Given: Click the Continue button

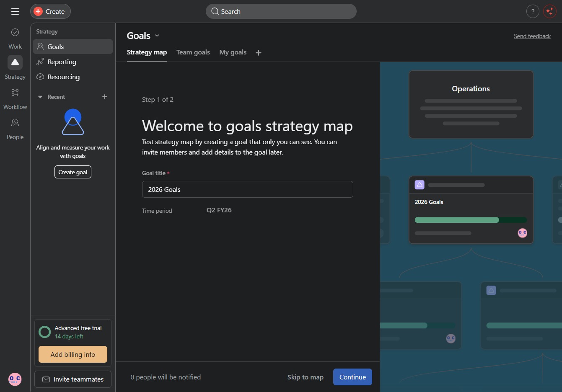Looking at the screenshot, I should click(x=352, y=377).
